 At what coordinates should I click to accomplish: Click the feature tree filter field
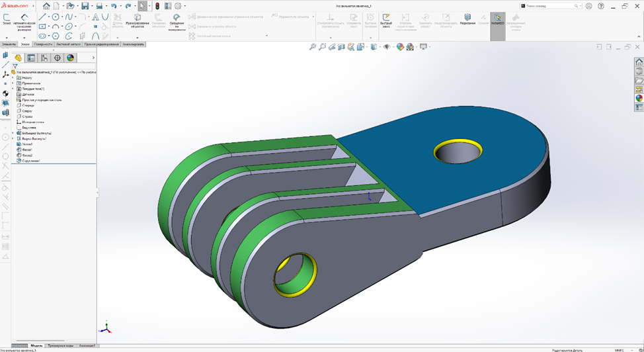(x=54, y=66)
